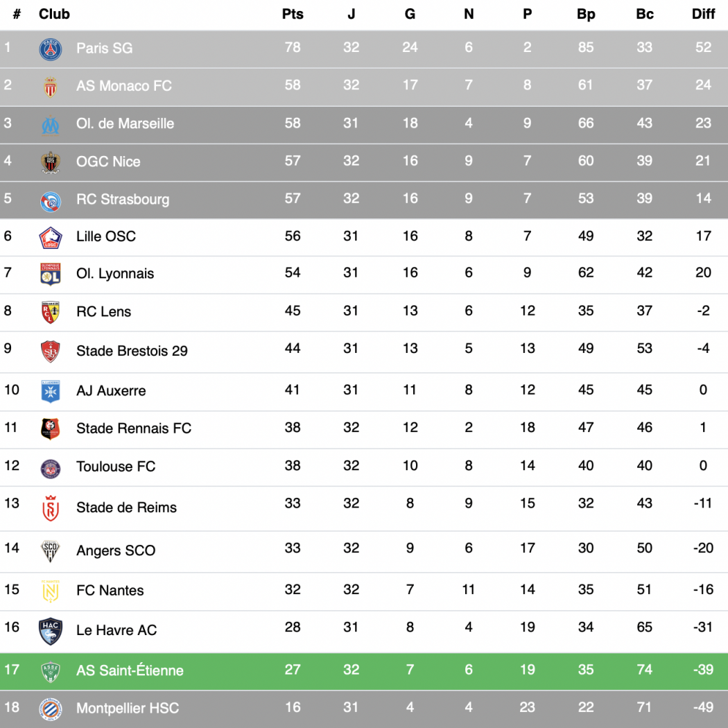Screen dimensions: 728x728
Task: Sort table by Pts column header
Action: (x=293, y=14)
